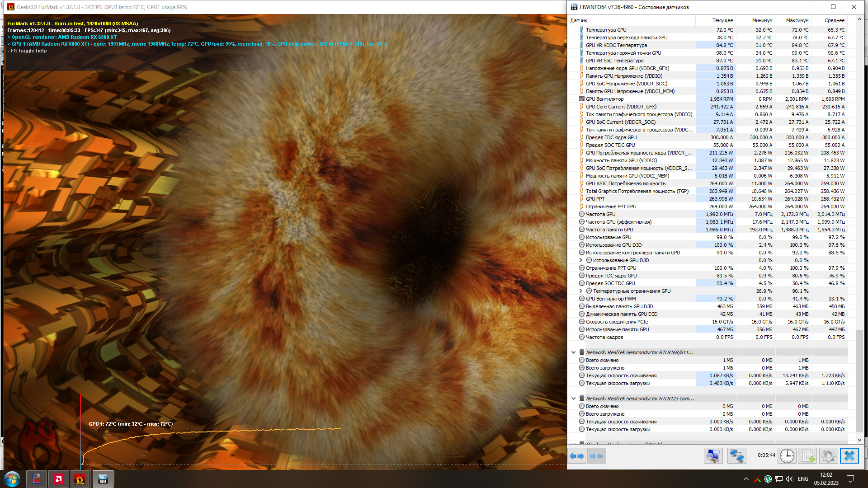Collapse the RTL8125 Gaming network section

pos(573,399)
